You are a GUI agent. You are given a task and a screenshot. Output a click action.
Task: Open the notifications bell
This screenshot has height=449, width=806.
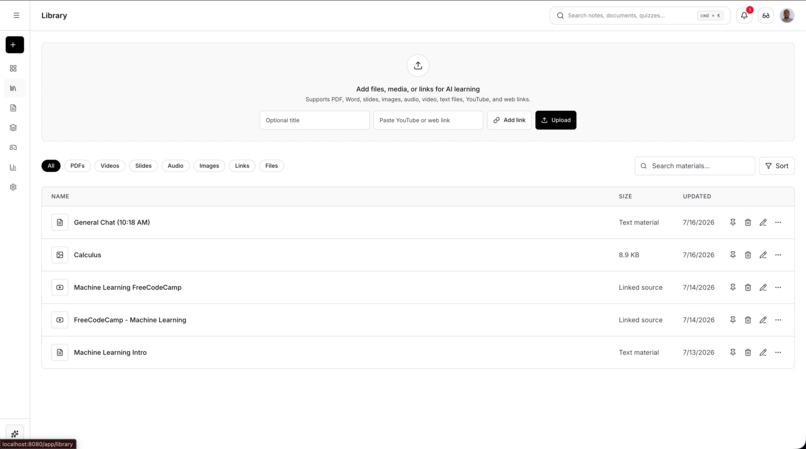tap(744, 15)
